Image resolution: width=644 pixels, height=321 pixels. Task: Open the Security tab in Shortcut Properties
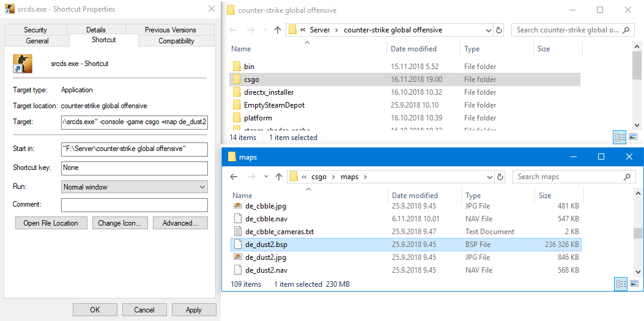point(35,30)
